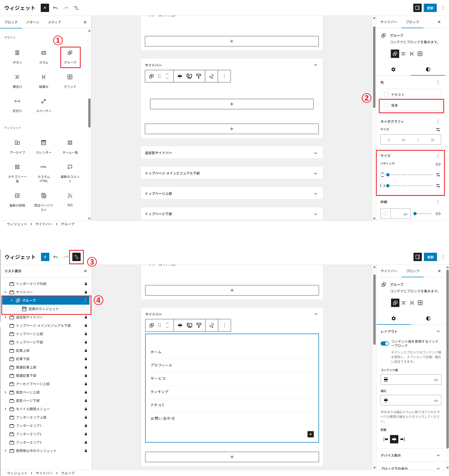The width and height of the screenshot is (449, 476).
Task: Click the テキスト color option
Action: pyautogui.click(x=411, y=94)
